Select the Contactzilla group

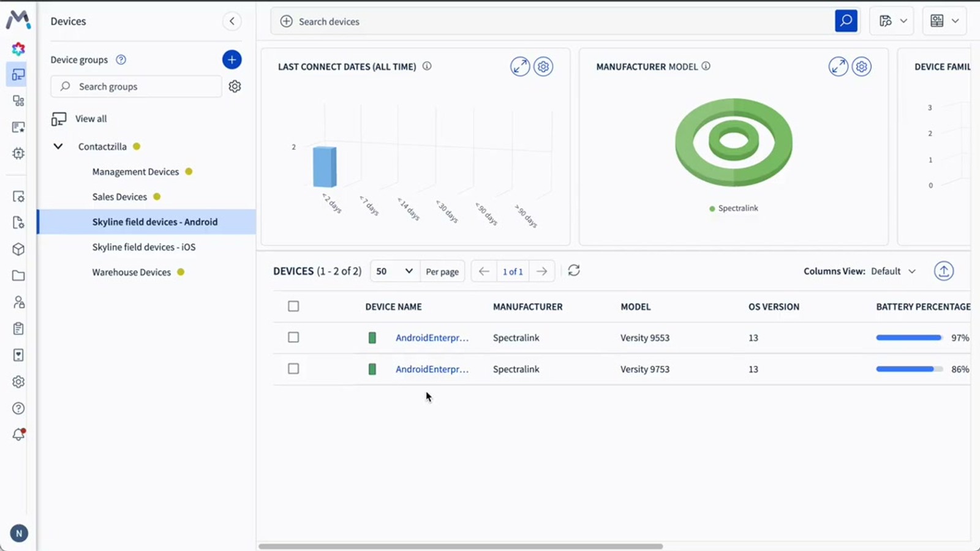click(102, 146)
